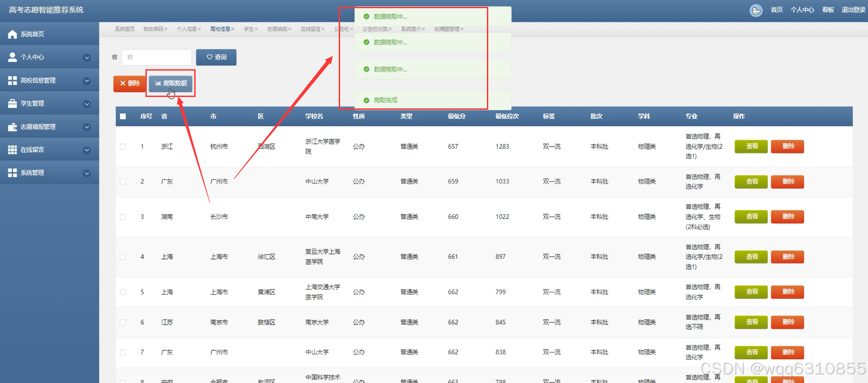Click 查看 for 复旦大学上海医学院 row

click(751, 257)
